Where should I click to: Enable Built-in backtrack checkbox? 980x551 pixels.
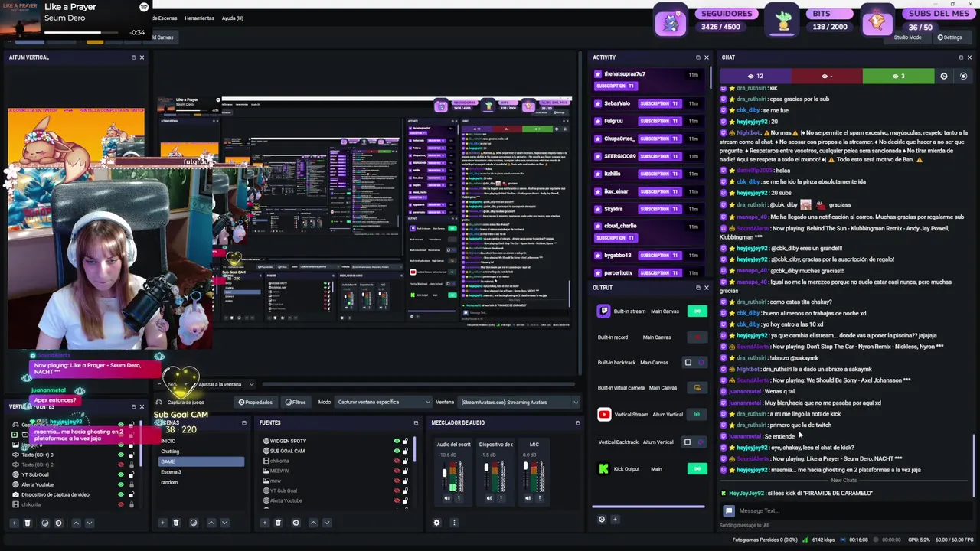688,363
